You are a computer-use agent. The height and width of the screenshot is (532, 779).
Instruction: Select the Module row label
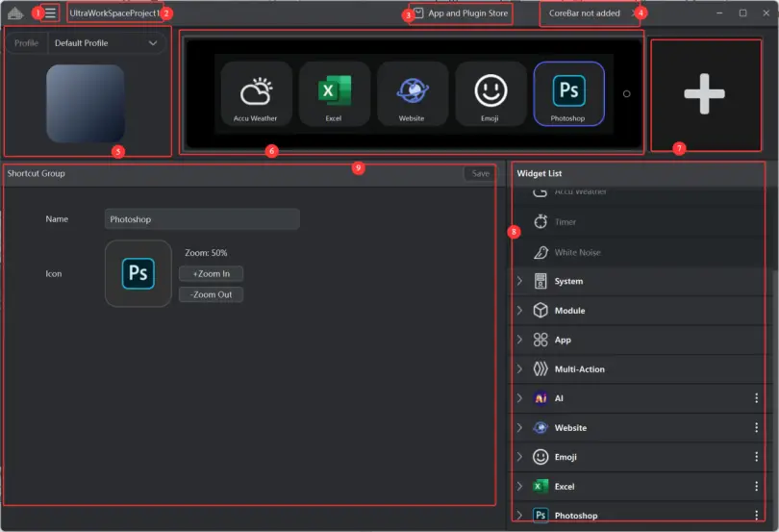[569, 311]
